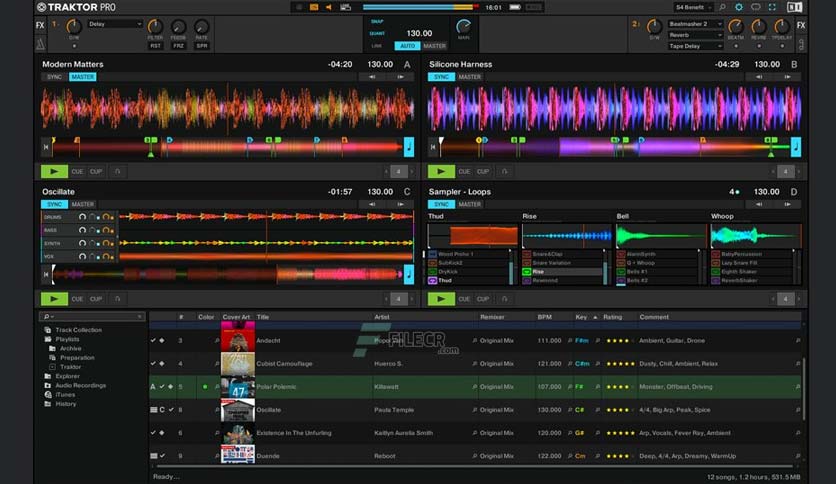Screen dimensions: 836x484
Task: Sort by the BPM column header
Action: (544, 317)
